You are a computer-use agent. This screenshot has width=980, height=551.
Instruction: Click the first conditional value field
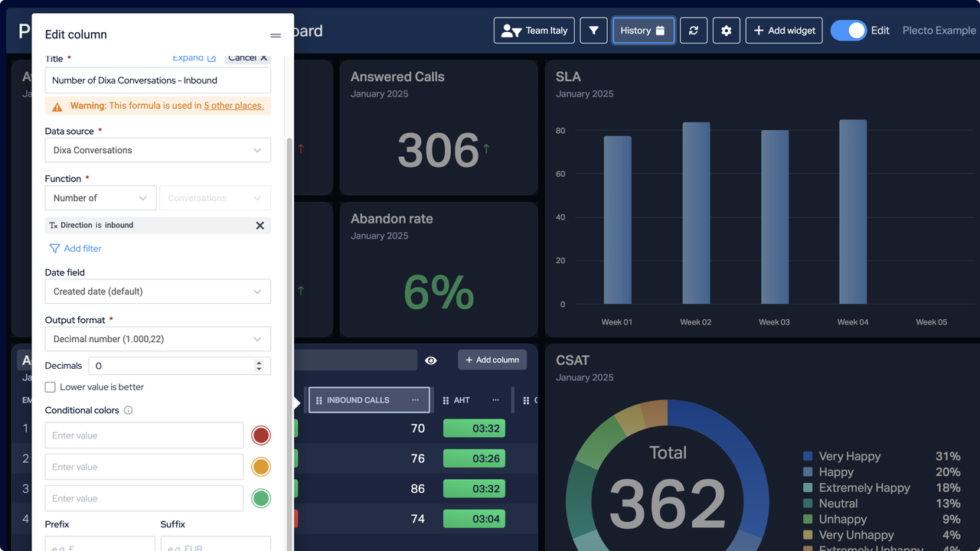[x=144, y=435]
